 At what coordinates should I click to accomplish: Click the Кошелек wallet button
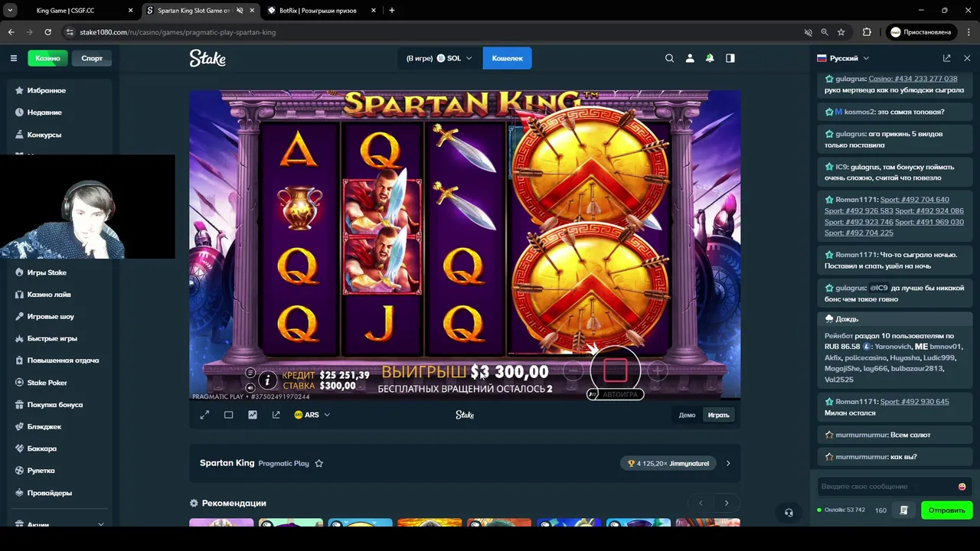507,58
